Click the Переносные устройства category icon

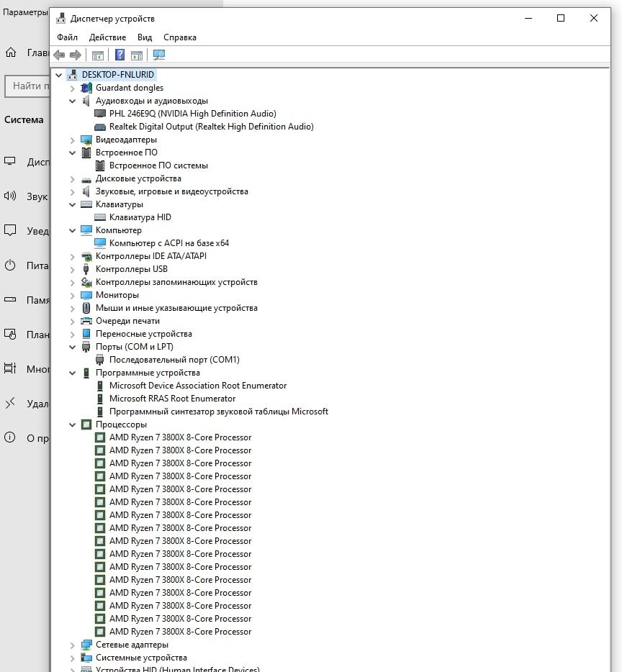[x=86, y=334]
